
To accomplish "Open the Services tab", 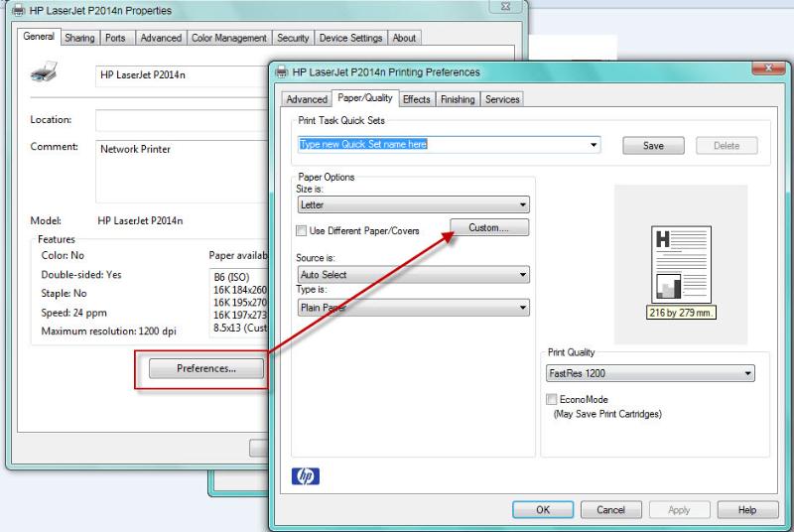I will (502, 99).
